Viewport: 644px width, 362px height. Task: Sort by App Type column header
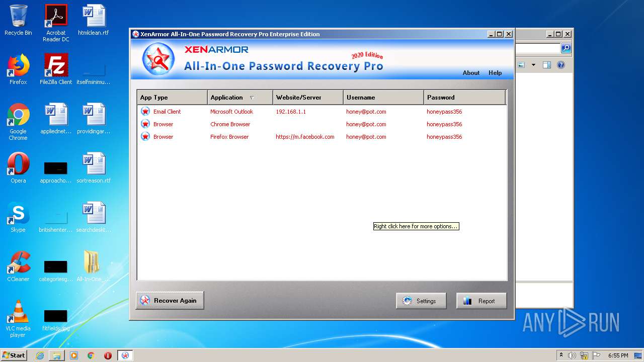click(x=172, y=98)
